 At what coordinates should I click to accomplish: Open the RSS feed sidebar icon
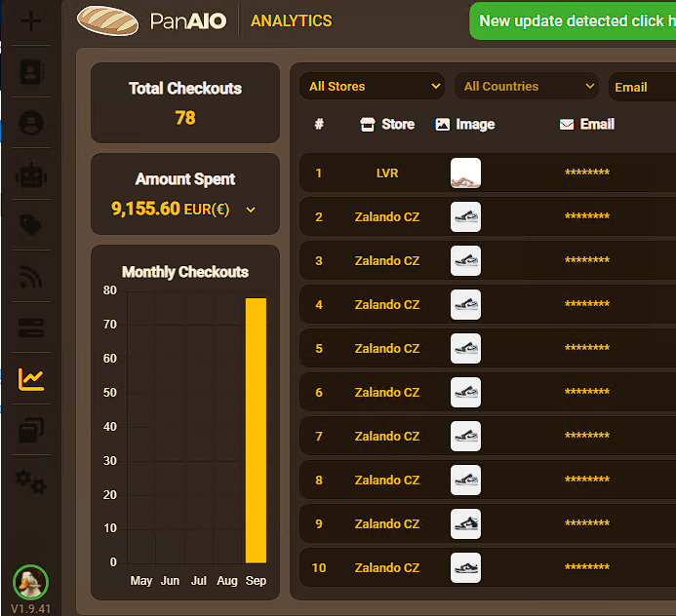point(31,276)
